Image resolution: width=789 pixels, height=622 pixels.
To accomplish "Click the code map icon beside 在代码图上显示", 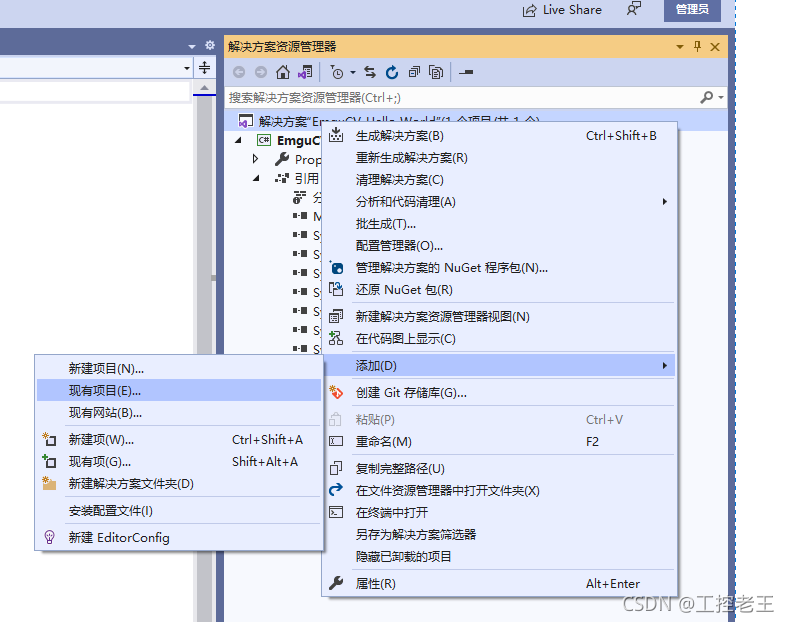I will point(336,338).
